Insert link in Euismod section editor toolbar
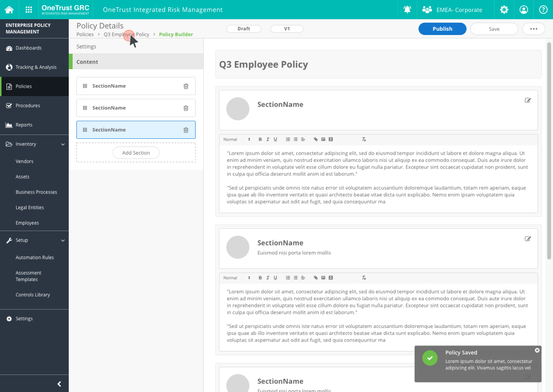The height and width of the screenshot is (392, 553). [x=316, y=278]
